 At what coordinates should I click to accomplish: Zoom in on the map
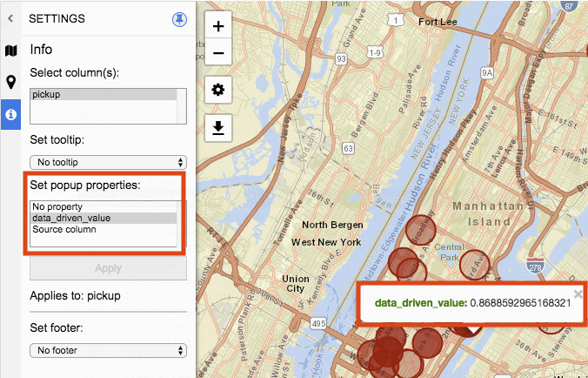point(218,26)
